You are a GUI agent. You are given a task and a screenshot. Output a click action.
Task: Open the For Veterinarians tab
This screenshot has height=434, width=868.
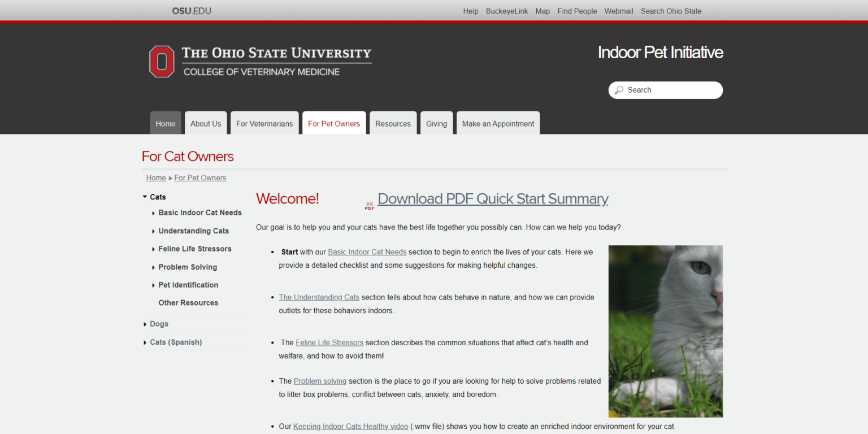(x=264, y=123)
